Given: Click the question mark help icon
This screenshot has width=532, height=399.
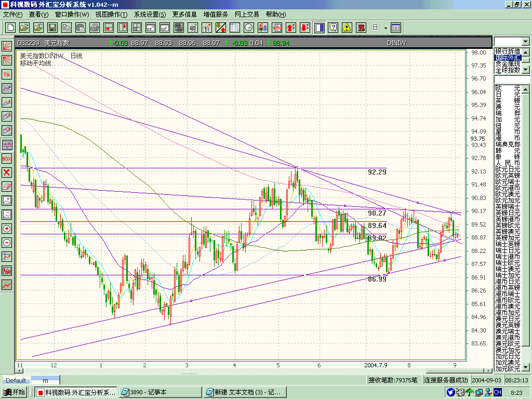Looking at the screenshot, I should click(x=333, y=28).
